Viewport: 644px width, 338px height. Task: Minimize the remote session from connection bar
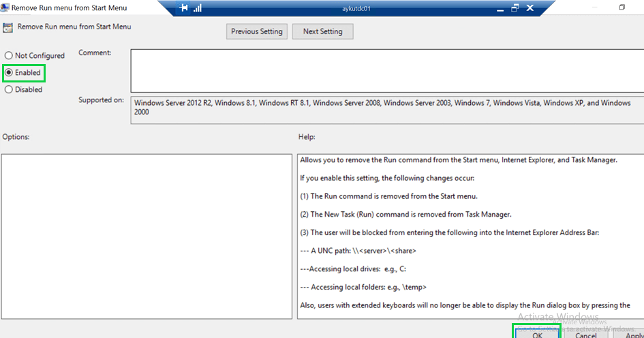498,8
